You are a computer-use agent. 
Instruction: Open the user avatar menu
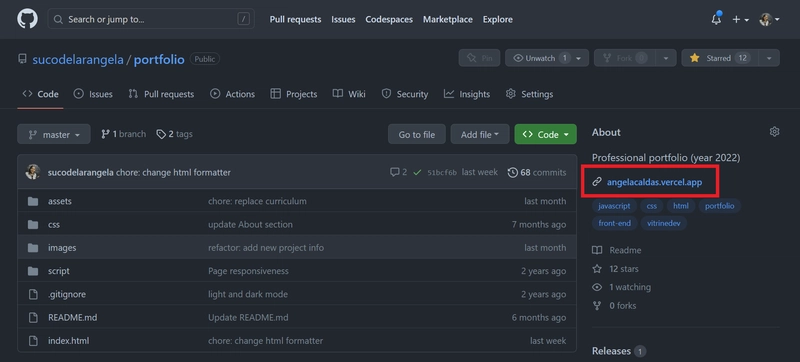coord(769,19)
